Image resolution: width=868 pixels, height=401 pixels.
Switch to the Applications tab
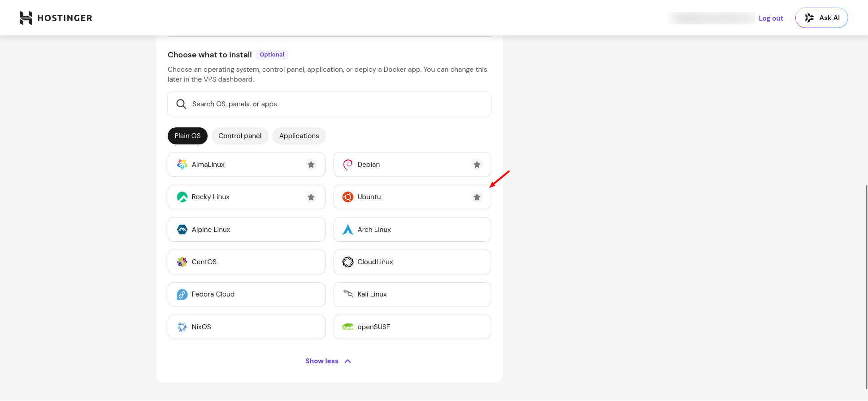299,136
